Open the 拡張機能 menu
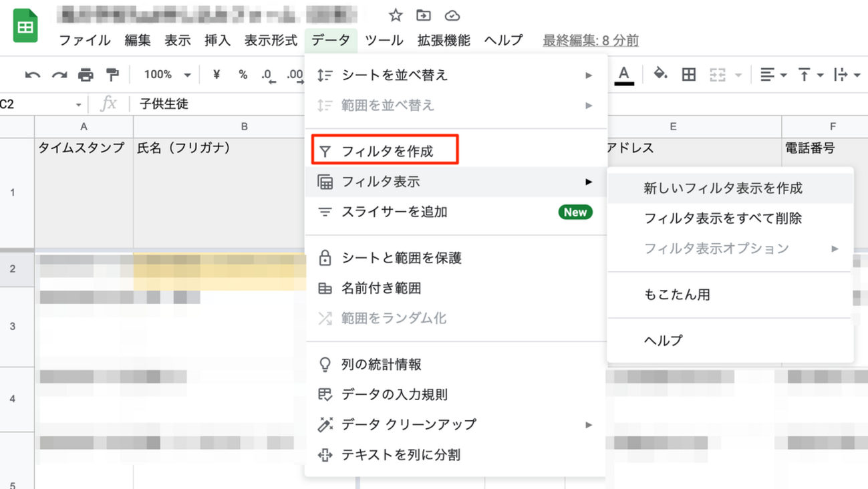This screenshot has height=489, width=868. tap(444, 40)
